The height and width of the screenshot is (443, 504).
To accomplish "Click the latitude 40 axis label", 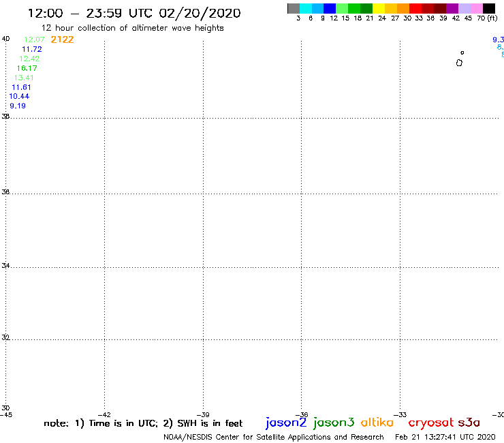I will point(5,39).
